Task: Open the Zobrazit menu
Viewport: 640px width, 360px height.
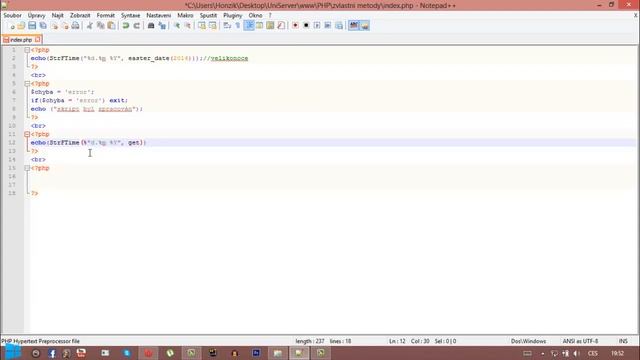Action: 80,16
